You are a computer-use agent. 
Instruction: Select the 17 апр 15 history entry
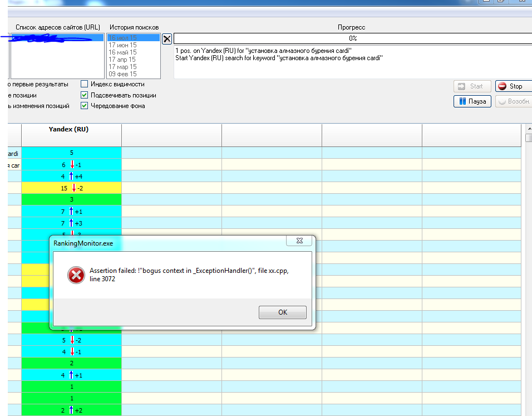[122, 60]
